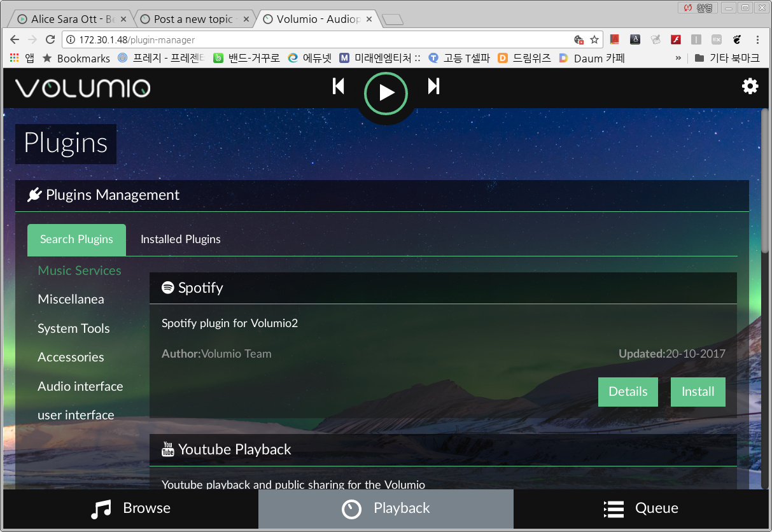This screenshot has width=772, height=532.
Task: Reload the current page
Action: (x=50, y=39)
